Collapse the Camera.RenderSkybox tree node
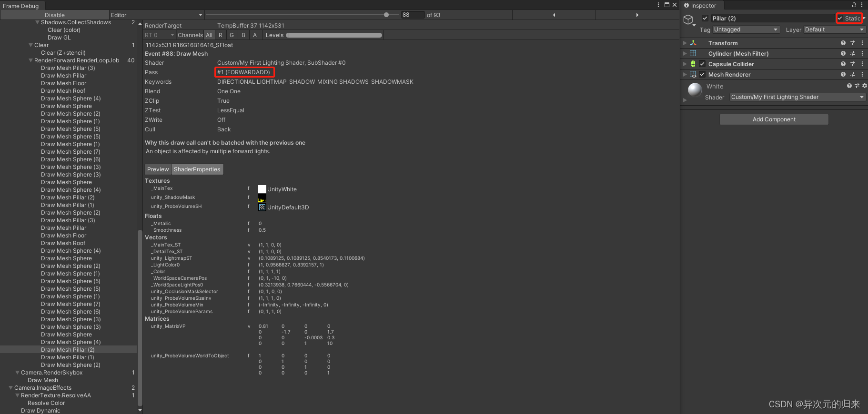 (x=18, y=373)
